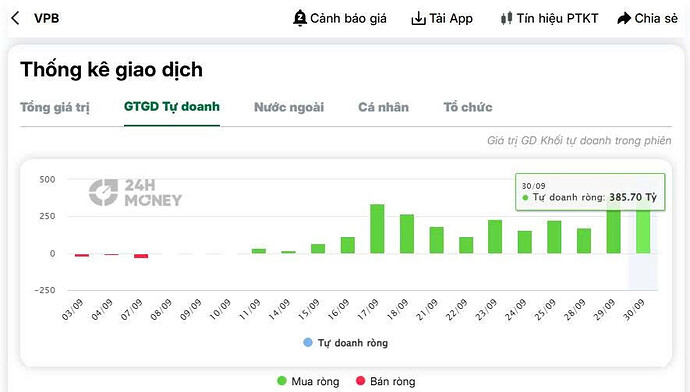The image size is (690, 392).
Task: Click the 250 y-axis label
Action: point(47,216)
